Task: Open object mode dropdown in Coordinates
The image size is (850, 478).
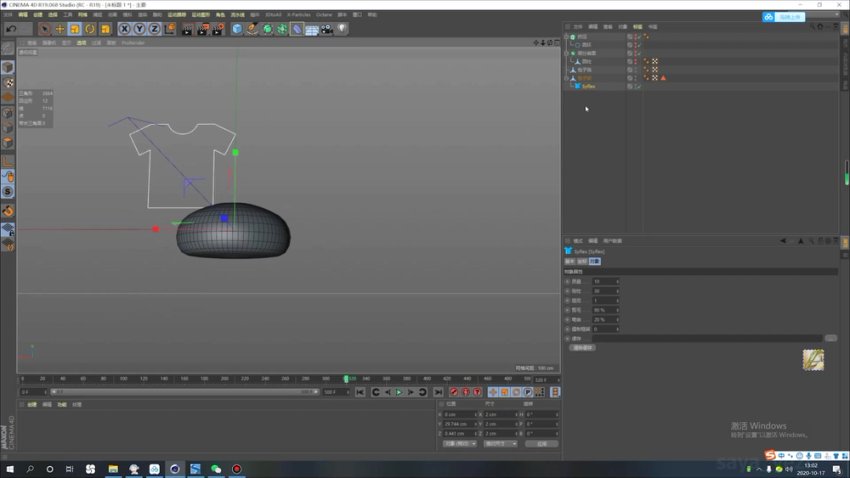Action: coord(460,444)
